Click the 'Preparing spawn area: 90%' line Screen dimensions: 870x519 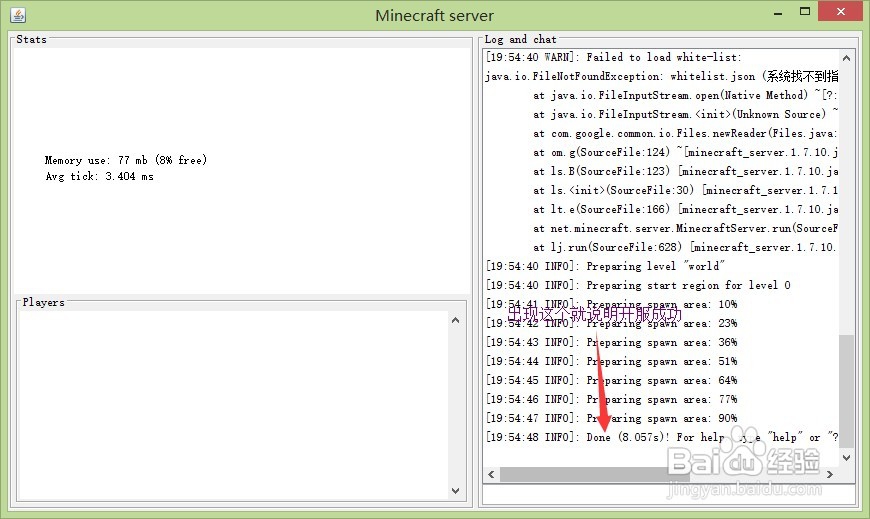(x=611, y=418)
